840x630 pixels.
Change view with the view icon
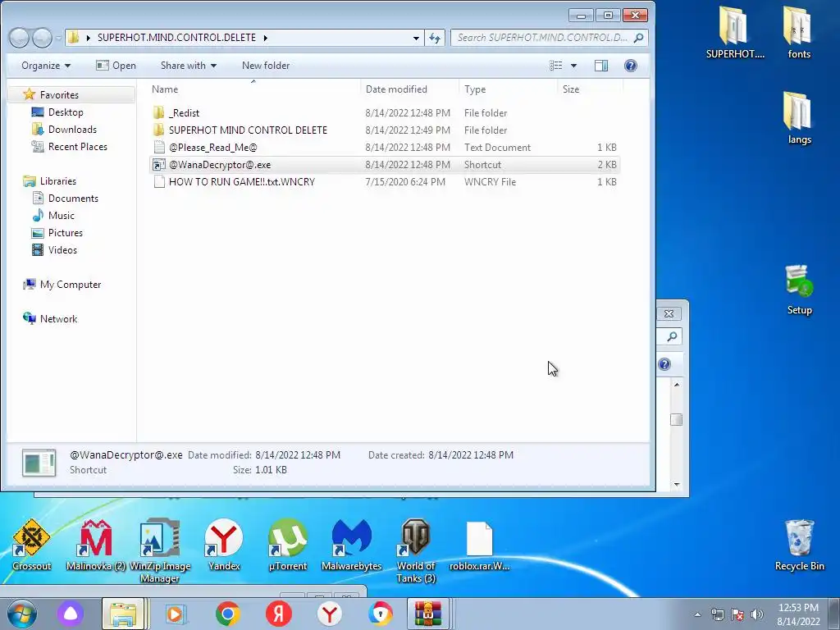pyautogui.click(x=556, y=66)
